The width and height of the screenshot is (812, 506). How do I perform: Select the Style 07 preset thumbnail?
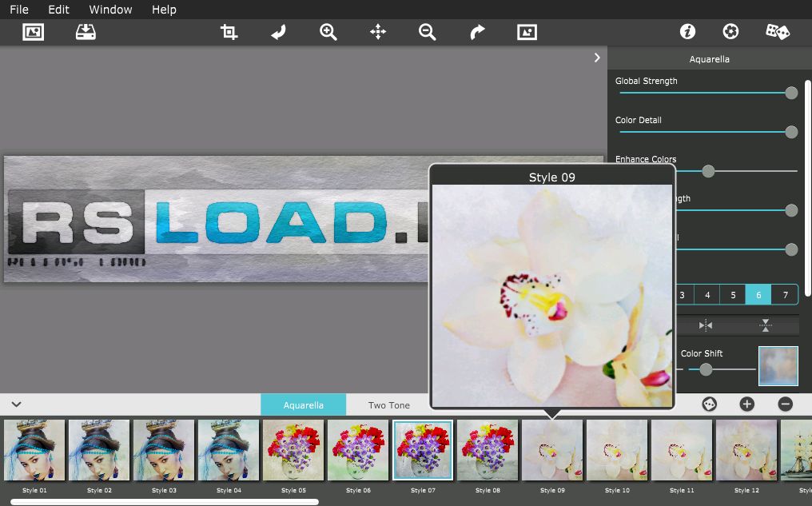[423, 450]
